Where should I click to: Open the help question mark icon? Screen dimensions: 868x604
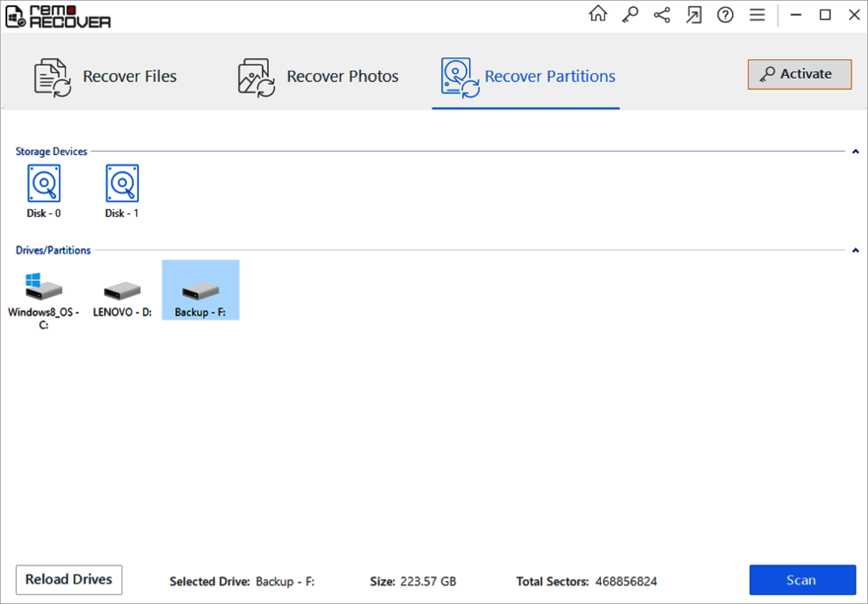725,15
